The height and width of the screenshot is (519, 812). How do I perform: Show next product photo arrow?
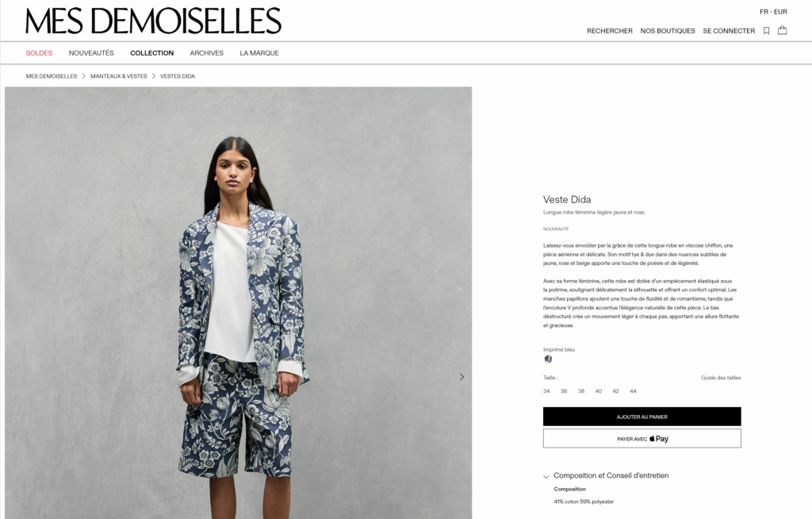tap(462, 377)
